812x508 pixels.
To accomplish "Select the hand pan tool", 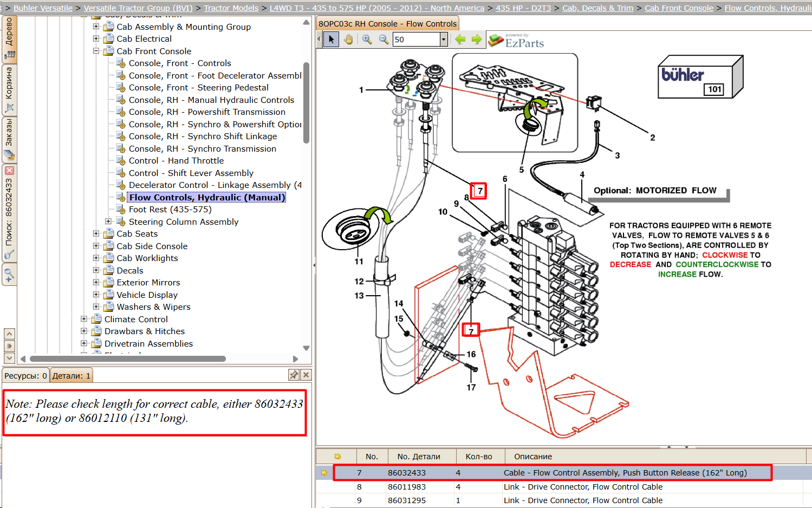I will click(x=348, y=40).
